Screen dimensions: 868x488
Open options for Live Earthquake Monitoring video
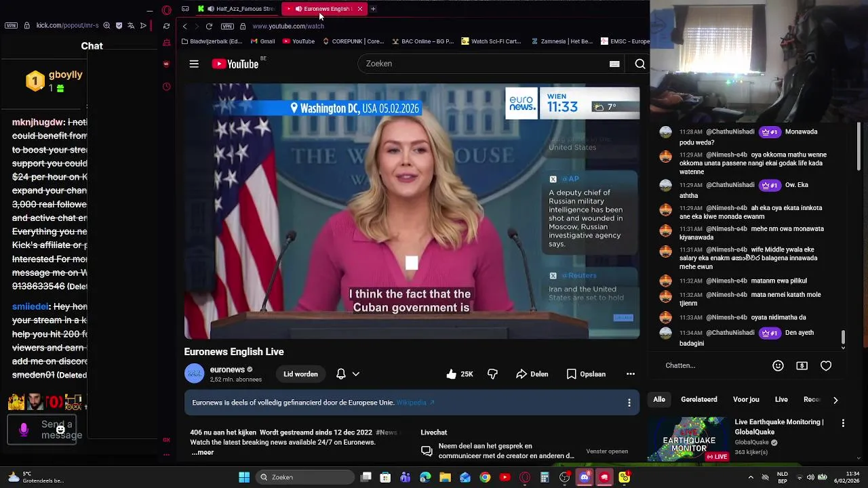[x=843, y=423]
